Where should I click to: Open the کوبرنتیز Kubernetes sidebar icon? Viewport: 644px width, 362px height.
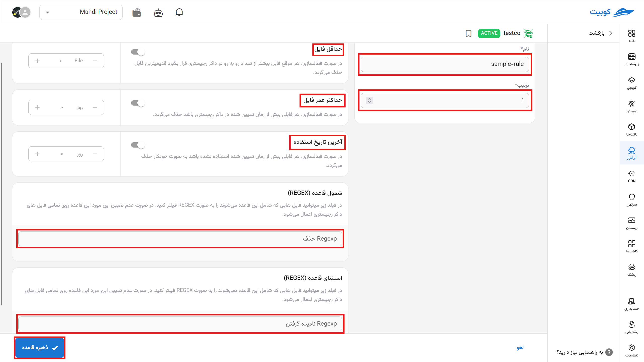click(x=632, y=106)
